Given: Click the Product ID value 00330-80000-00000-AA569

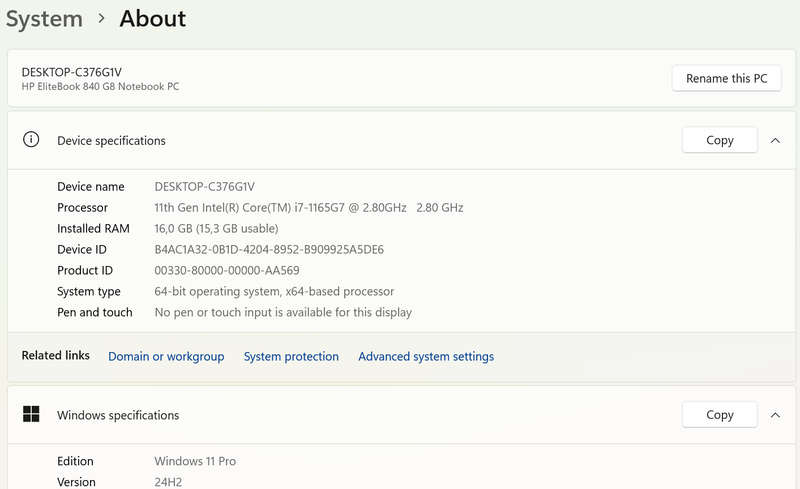Looking at the screenshot, I should [x=227, y=270].
